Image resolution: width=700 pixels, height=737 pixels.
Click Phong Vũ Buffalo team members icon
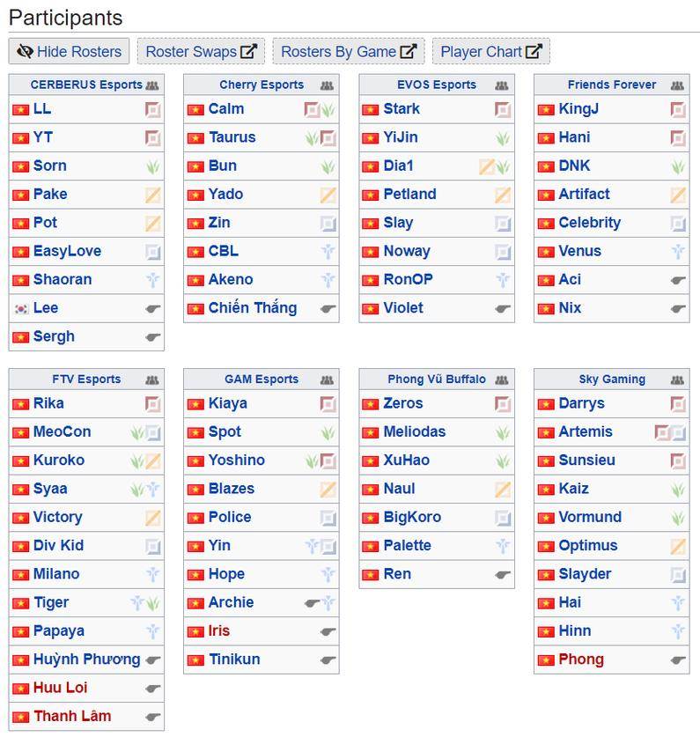pos(502,380)
